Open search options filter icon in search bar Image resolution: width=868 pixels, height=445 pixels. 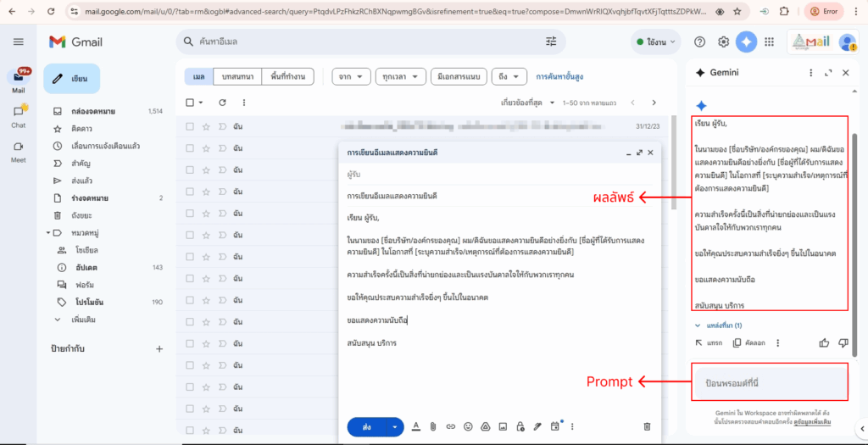(x=551, y=42)
